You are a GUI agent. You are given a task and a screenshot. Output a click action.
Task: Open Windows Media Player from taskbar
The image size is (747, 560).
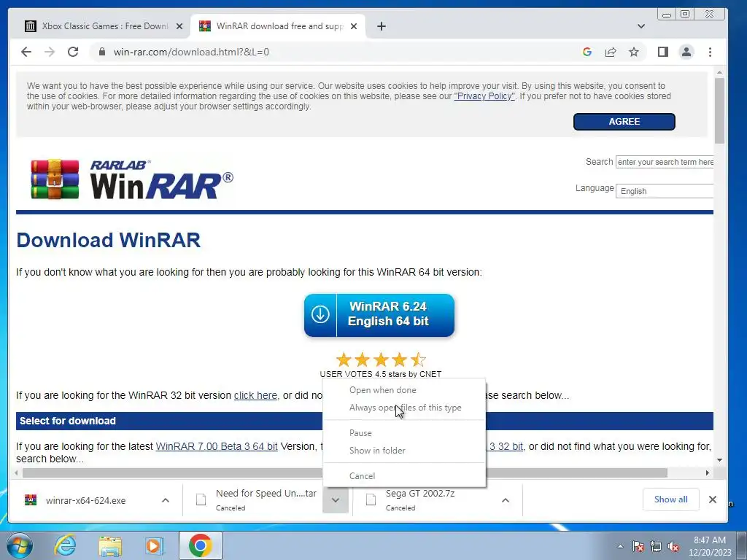click(x=154, y=545)
